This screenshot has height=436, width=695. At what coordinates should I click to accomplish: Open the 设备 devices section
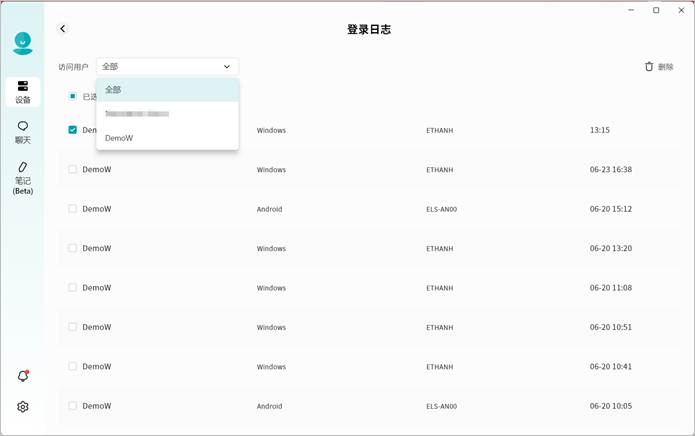(22, 92)
